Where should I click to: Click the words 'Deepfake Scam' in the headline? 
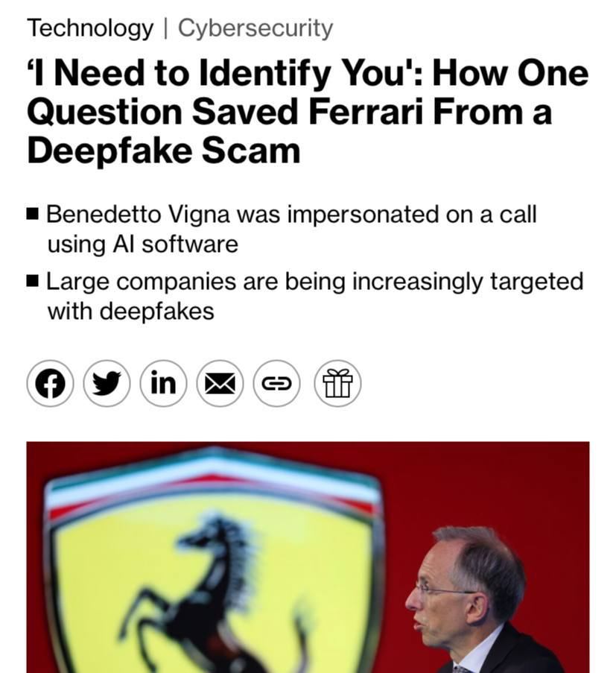pos(163,151)
